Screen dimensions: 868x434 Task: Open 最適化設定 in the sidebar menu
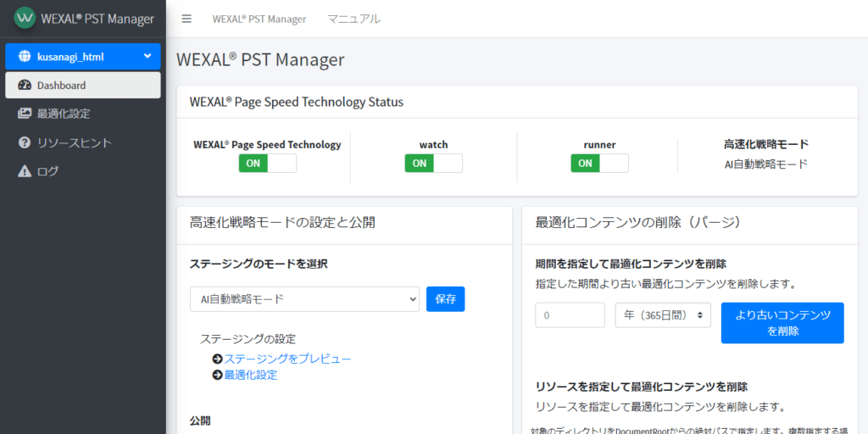coord(83,114)
